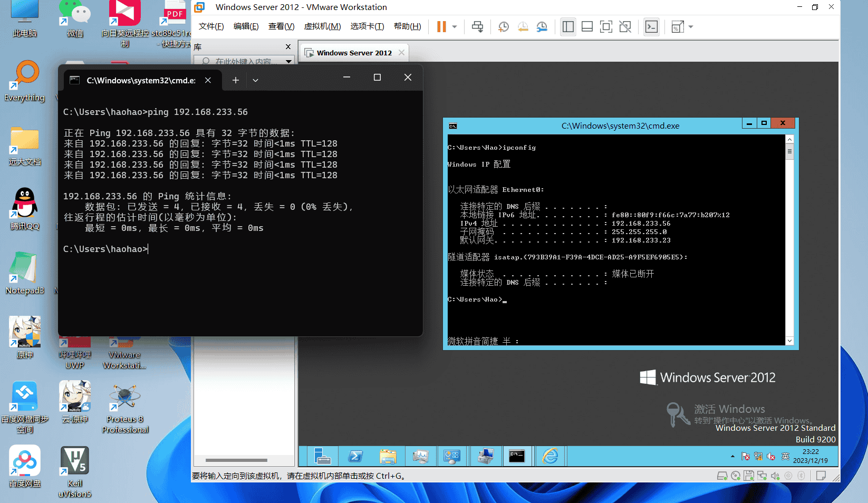Open Server Manager from the guest taskbar

click(322, 456)
